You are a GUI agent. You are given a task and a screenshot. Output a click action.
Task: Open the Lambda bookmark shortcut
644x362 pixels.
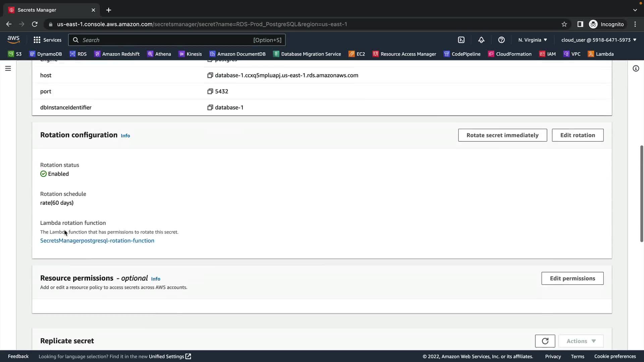click(601, 54)
